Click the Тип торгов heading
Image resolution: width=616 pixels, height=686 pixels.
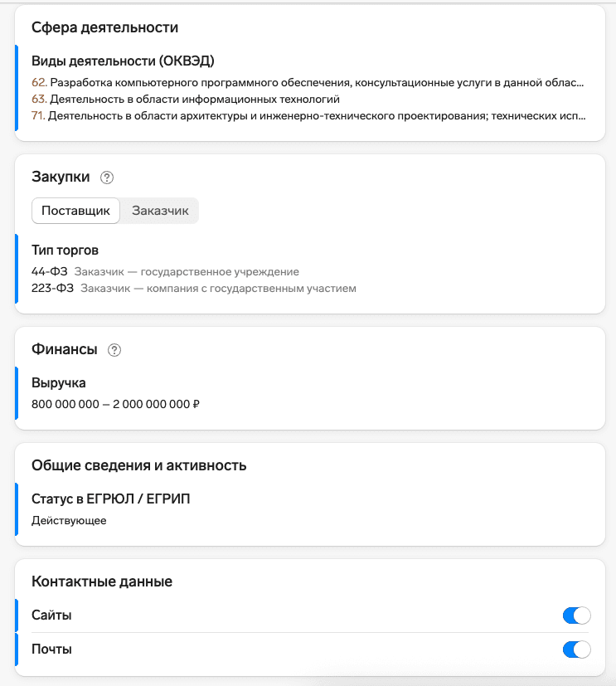tap(64, 250)
